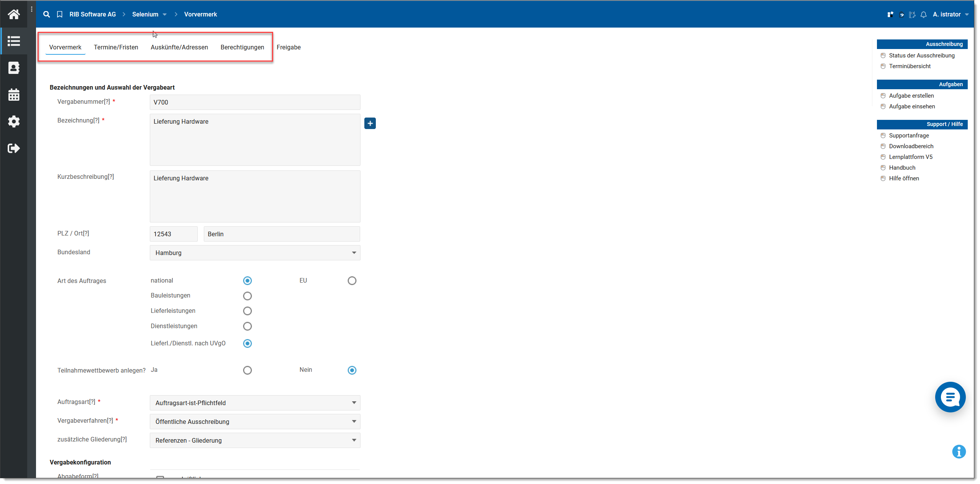
Task: Click icon beside Status der Ausschreibung
Action: [x=883, y=56]
